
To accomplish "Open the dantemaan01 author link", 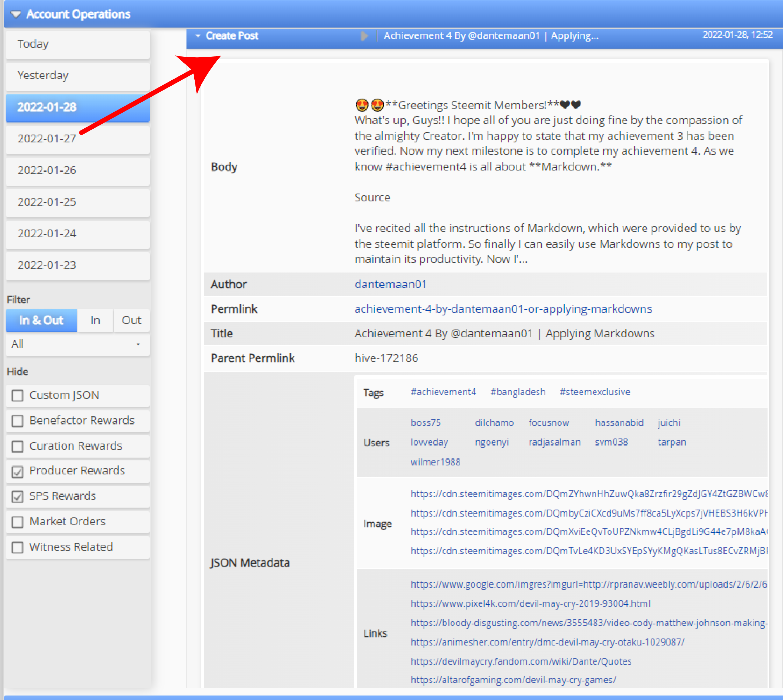I will coord(390,284).
